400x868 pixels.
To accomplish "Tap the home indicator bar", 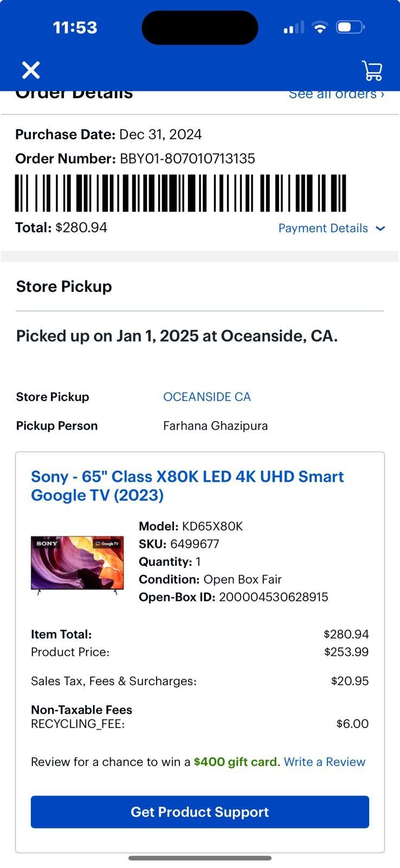I will [200, 858].
